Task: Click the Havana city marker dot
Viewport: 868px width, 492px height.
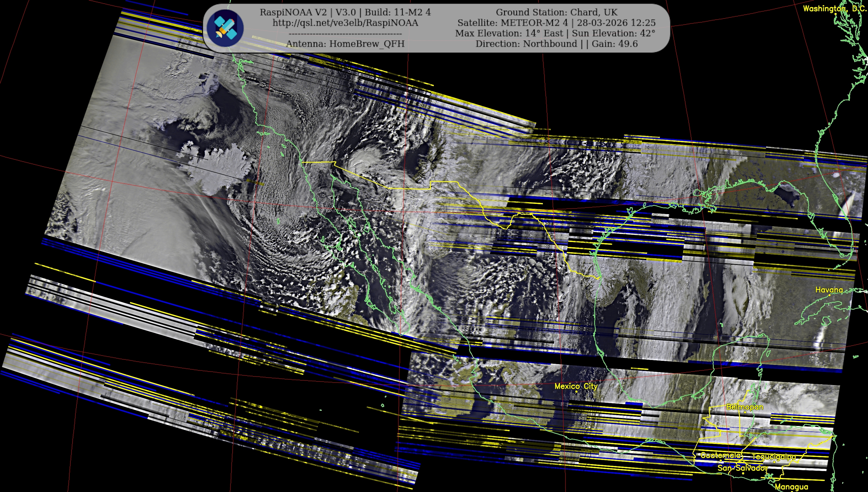Action: click(830, 295)
